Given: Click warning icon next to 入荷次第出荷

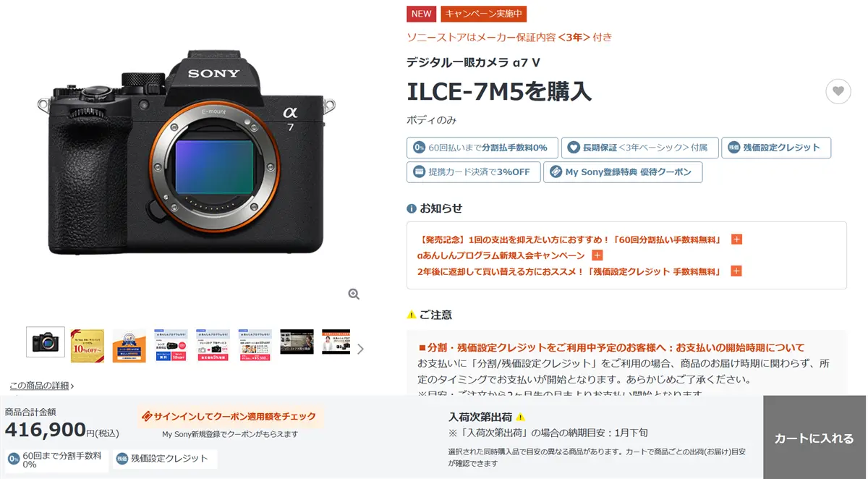Looking at the screenshot, I should (520, 417).
